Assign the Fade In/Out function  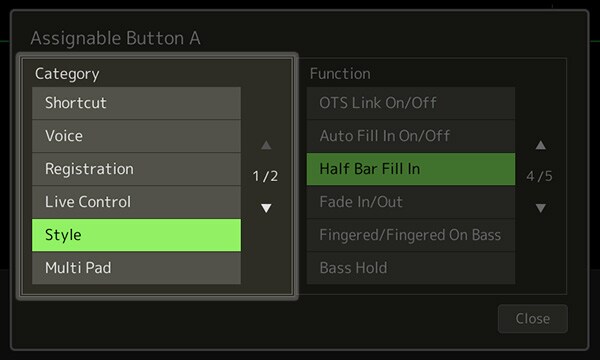coord(411,202)
